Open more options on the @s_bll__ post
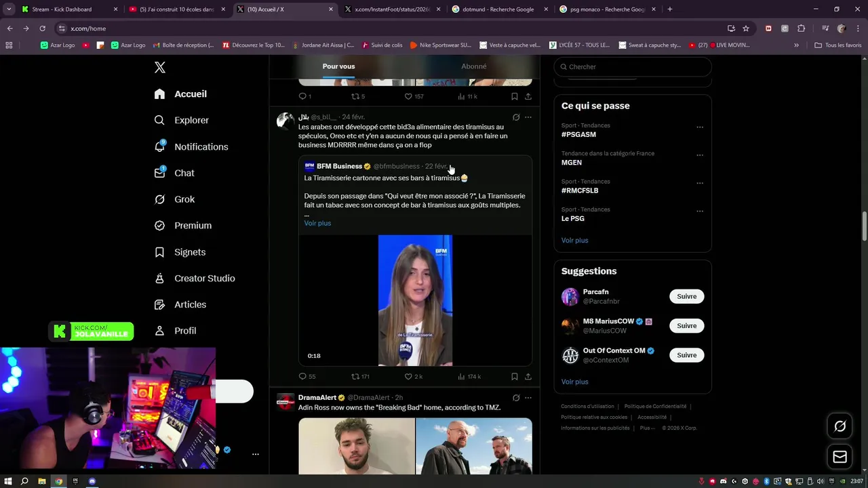Image resolution: width=868 pixels, height=488 pixels. point(528,117)
